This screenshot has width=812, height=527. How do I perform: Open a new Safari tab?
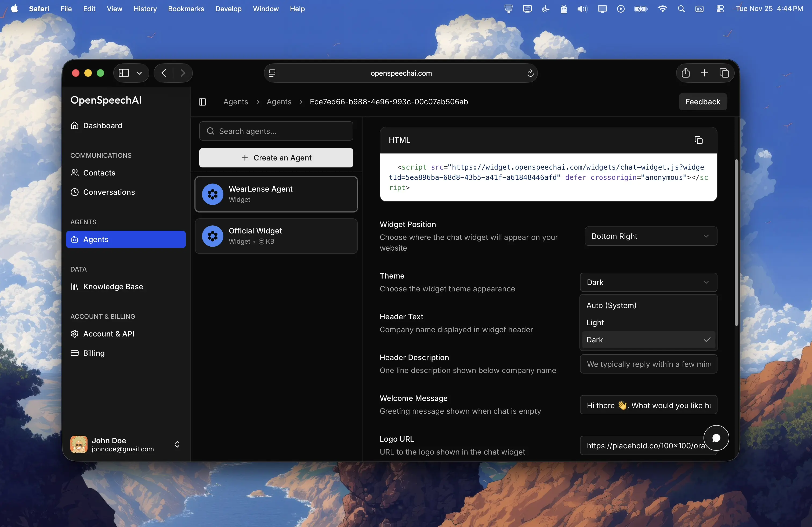(705, 73)
